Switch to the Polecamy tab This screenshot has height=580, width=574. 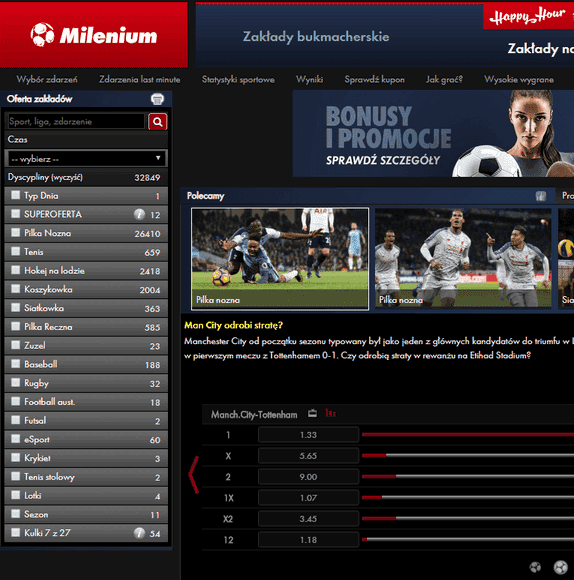click(x=206, y=196)
